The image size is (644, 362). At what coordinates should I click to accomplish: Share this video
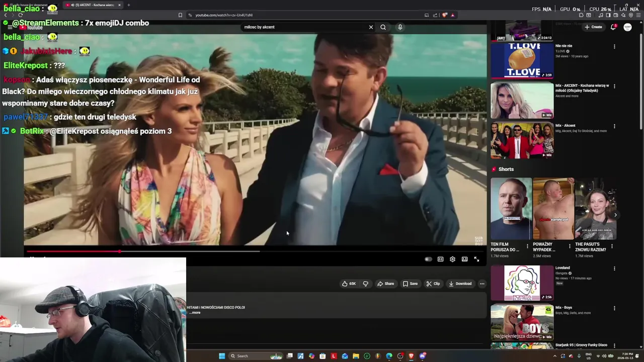(385, 284)
